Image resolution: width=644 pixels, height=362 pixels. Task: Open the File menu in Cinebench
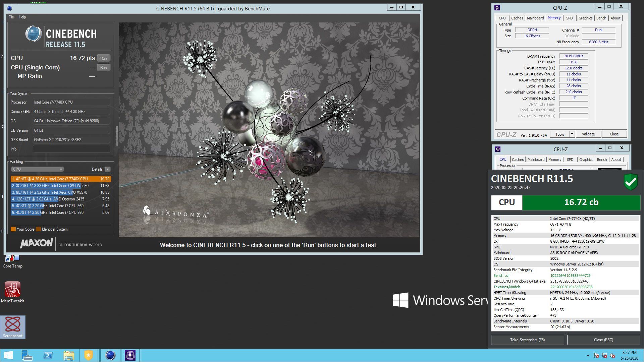tap(11, 17)
